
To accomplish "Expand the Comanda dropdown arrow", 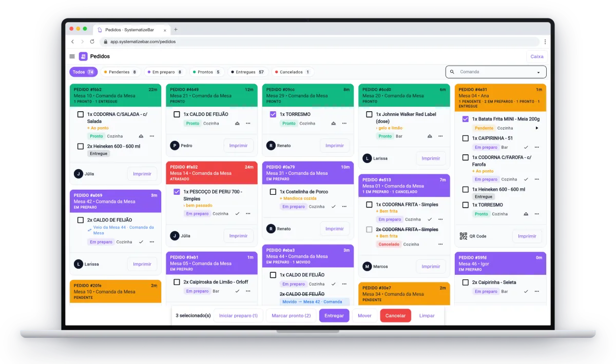I will click(538, 72).
